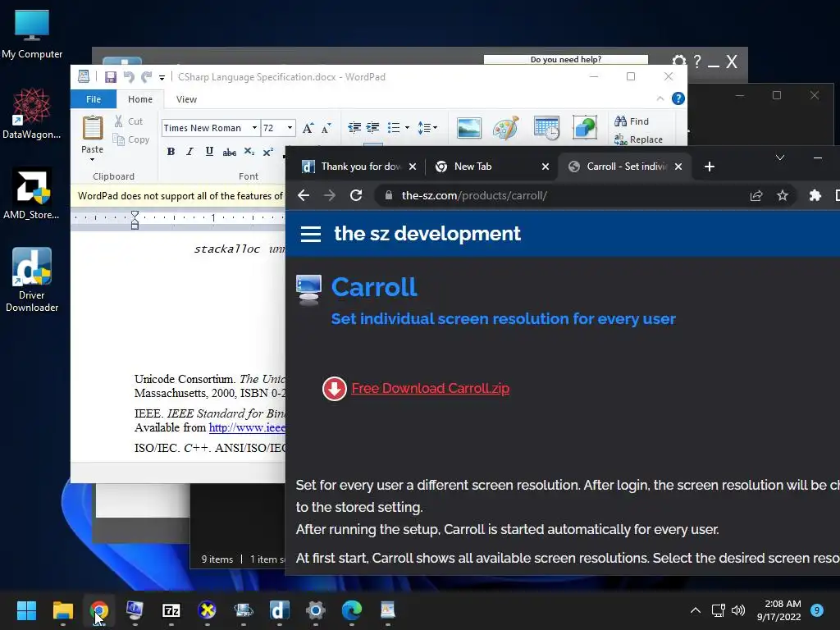Go back in the browser
Screen dimensions: 840x630
(304, 195)
